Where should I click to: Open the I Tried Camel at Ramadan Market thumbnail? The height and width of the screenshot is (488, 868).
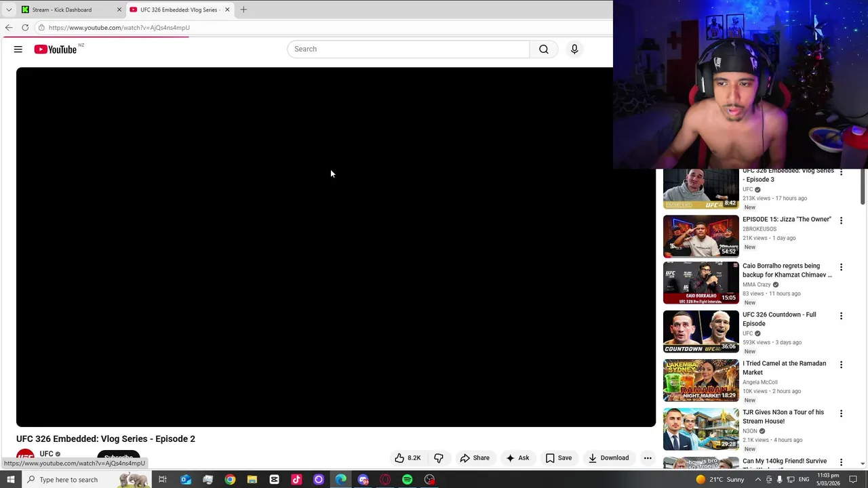tap(701, 381)
